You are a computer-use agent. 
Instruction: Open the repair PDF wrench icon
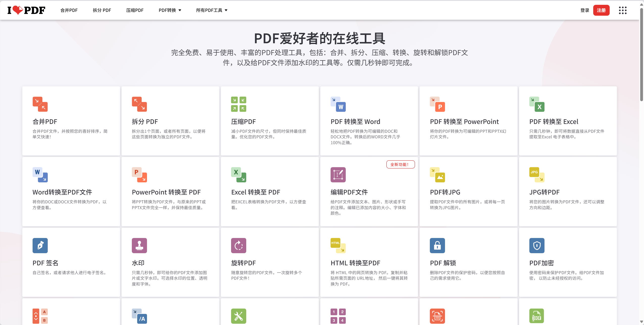[239, 316]
